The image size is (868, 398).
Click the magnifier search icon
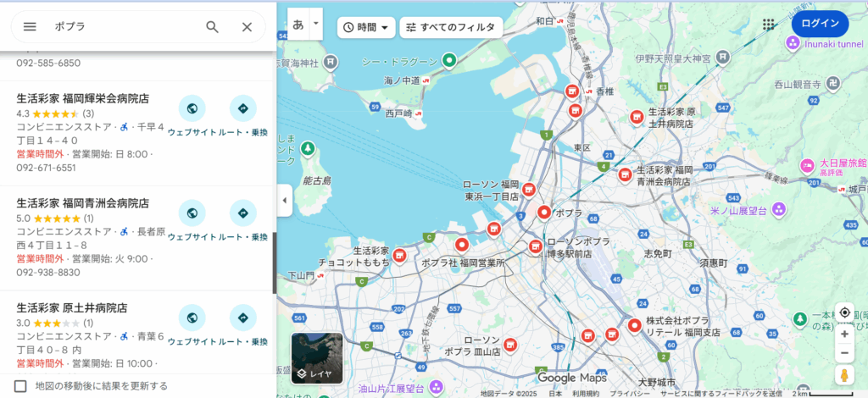coord(213,26)
